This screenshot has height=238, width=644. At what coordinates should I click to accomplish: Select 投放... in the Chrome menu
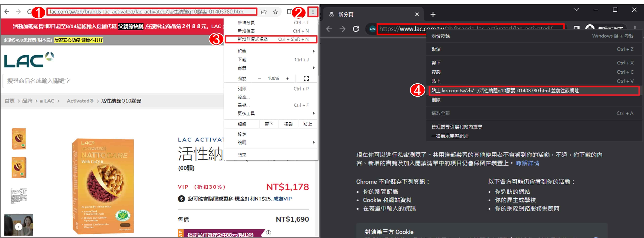click(x=271, y=97)
